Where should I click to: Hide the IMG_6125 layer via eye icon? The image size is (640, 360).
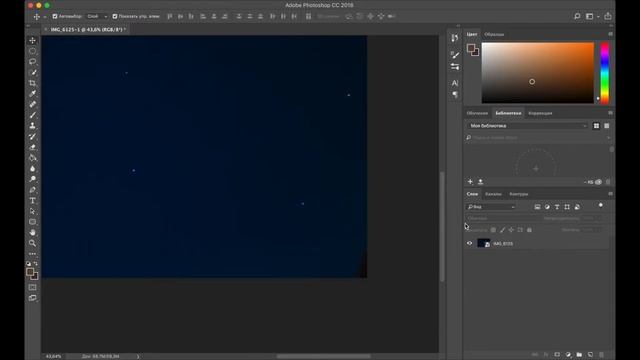[x=469, y=243]
